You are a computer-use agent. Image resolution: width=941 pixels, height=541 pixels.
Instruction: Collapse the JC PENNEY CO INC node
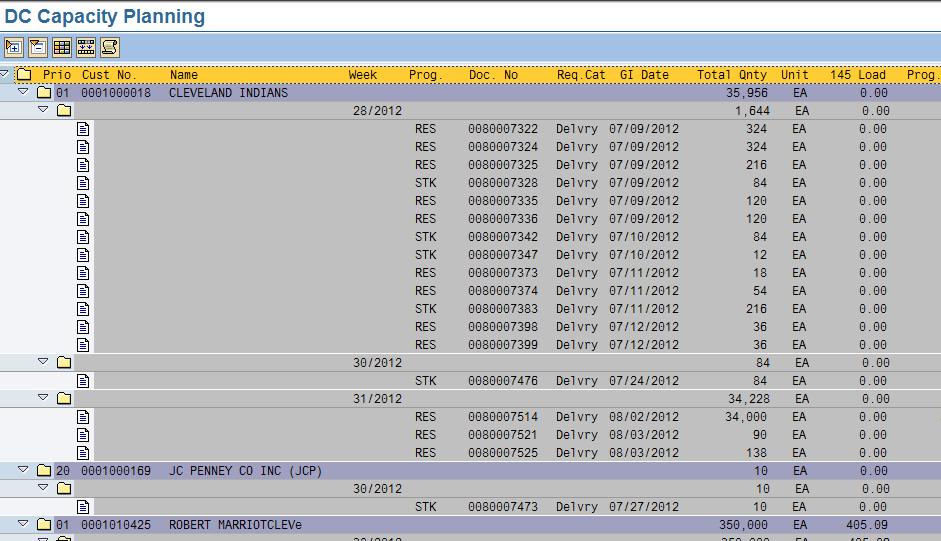(x=23, y=470)
